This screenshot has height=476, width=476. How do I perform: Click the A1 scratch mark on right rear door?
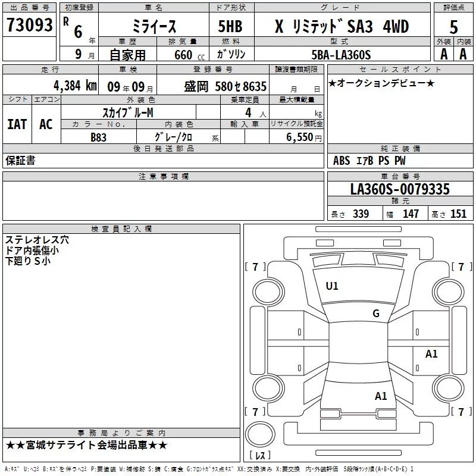[x=431, y=354]
